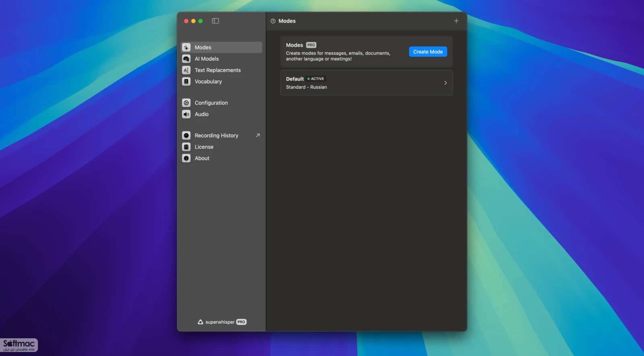This screenshot has width=644, height=356.
Task: Show the Audio settings
Action: (222, 114)
